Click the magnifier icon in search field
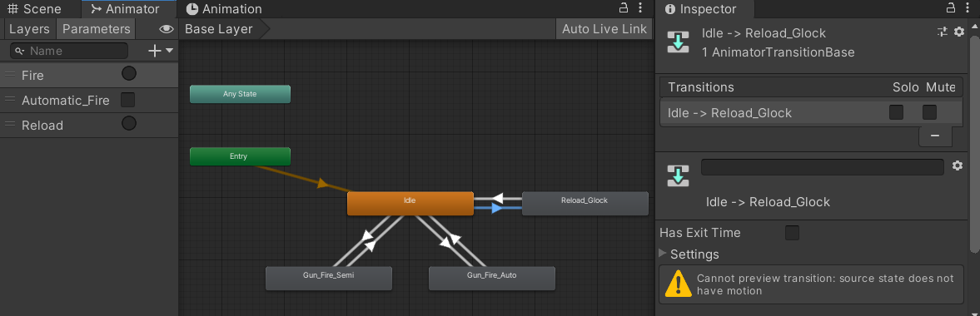Viewport: 980px width, 316px height. 20,51
